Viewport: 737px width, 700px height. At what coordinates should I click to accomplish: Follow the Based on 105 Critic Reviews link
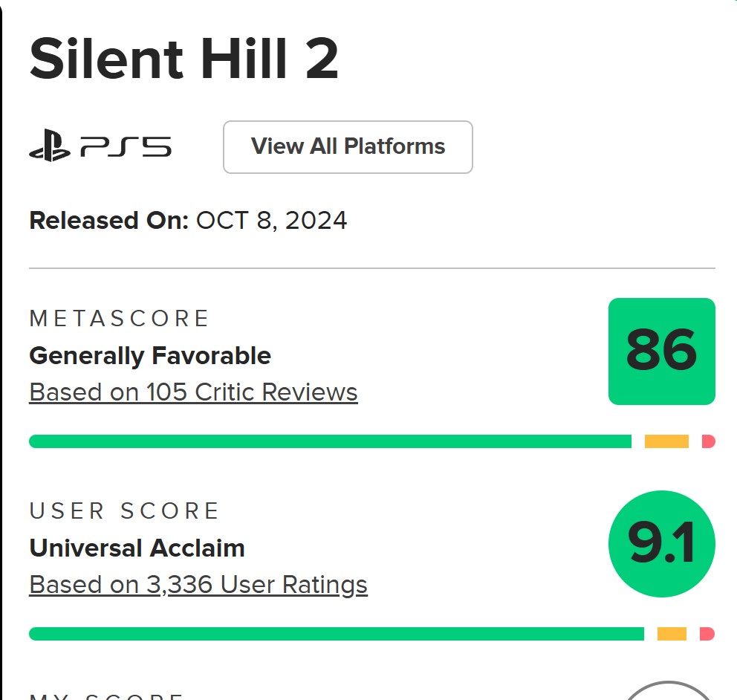(x=193, y=392)
